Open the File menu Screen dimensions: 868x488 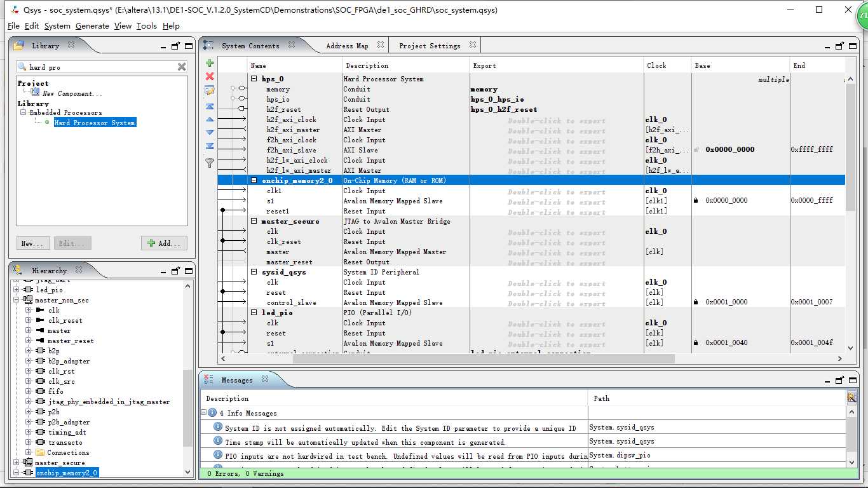[x=13, y=25]
